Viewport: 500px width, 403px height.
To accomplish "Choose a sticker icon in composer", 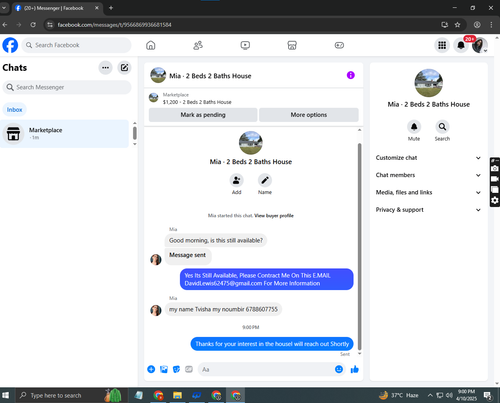I will [176, 369].
